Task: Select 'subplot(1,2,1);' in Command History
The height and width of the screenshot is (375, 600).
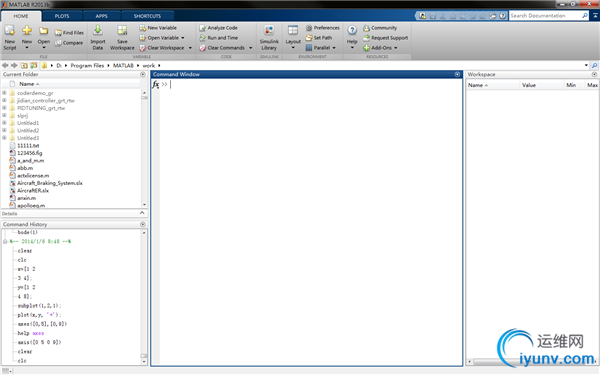Action: coord(39,306)
